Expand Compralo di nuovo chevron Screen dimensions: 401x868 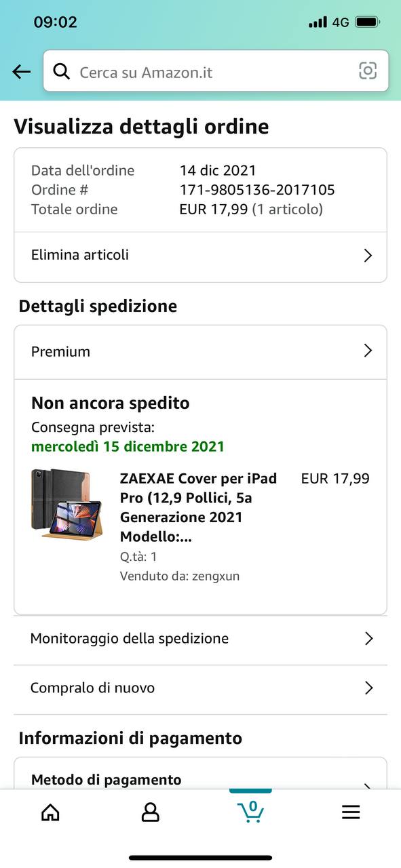point(368,688)
